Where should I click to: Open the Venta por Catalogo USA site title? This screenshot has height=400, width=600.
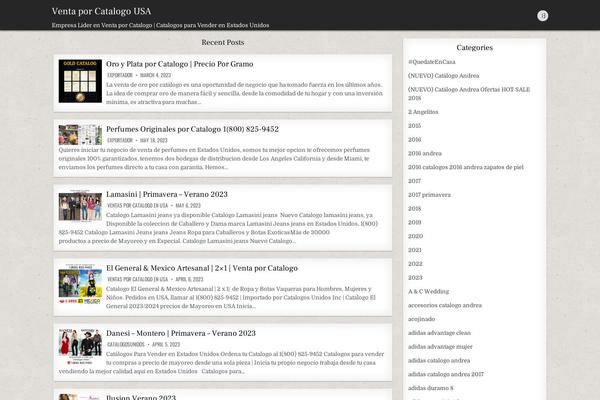[101, 11]
